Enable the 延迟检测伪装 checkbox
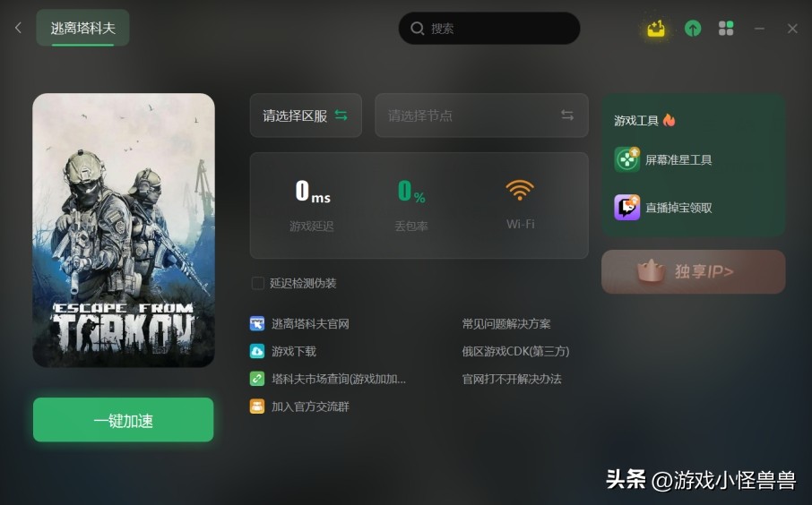Image resolution: width=812 pixels, height=505 pixels. [257, 283]
